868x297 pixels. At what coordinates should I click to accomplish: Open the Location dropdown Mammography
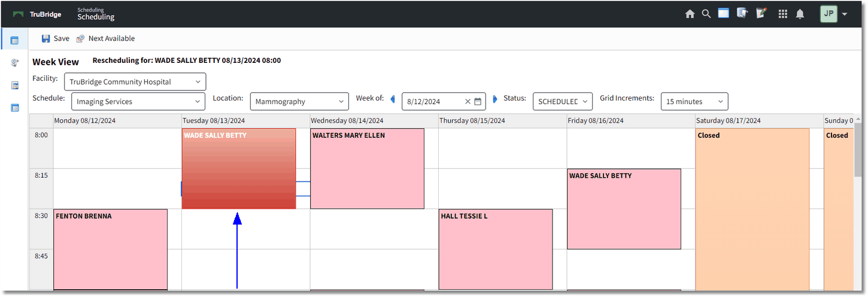coord(299,102)
